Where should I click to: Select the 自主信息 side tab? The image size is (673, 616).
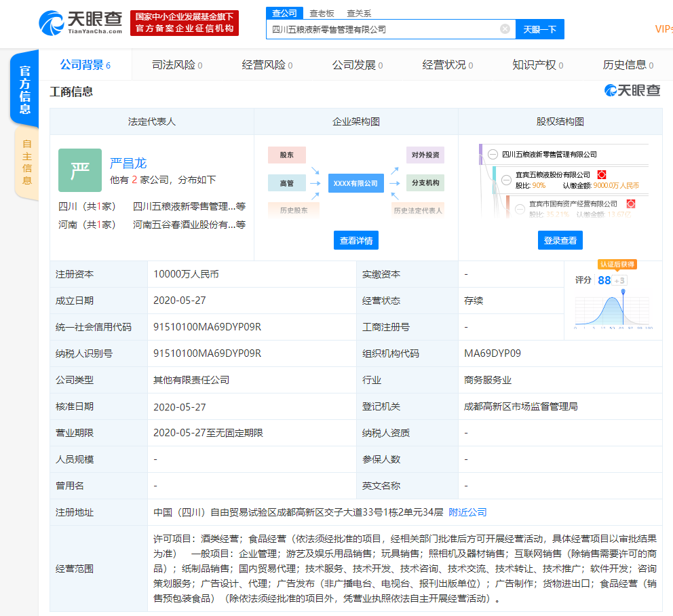click(27, 163)
